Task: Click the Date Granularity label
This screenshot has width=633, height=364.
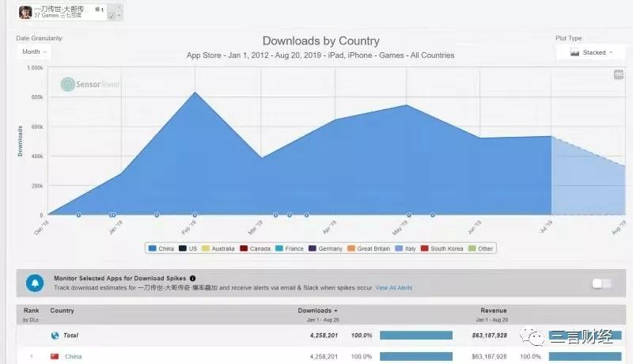Action: 39,38
